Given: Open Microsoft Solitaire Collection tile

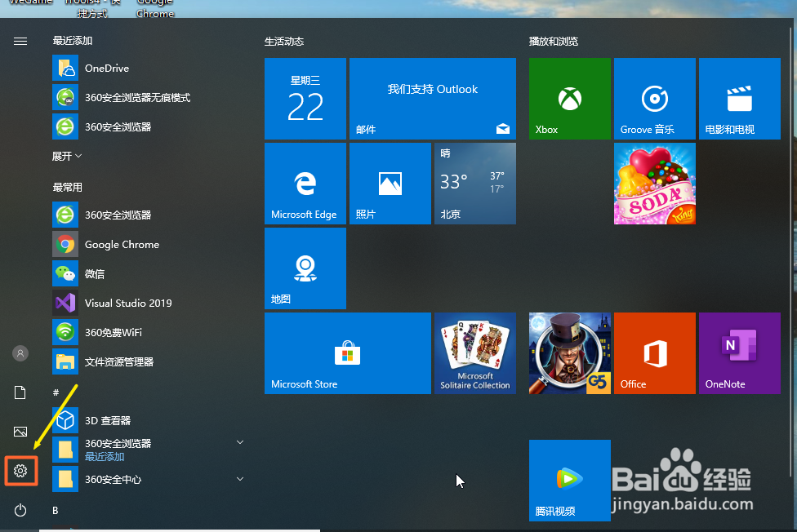Looking at the screenshot, I should tap(475, 353).
